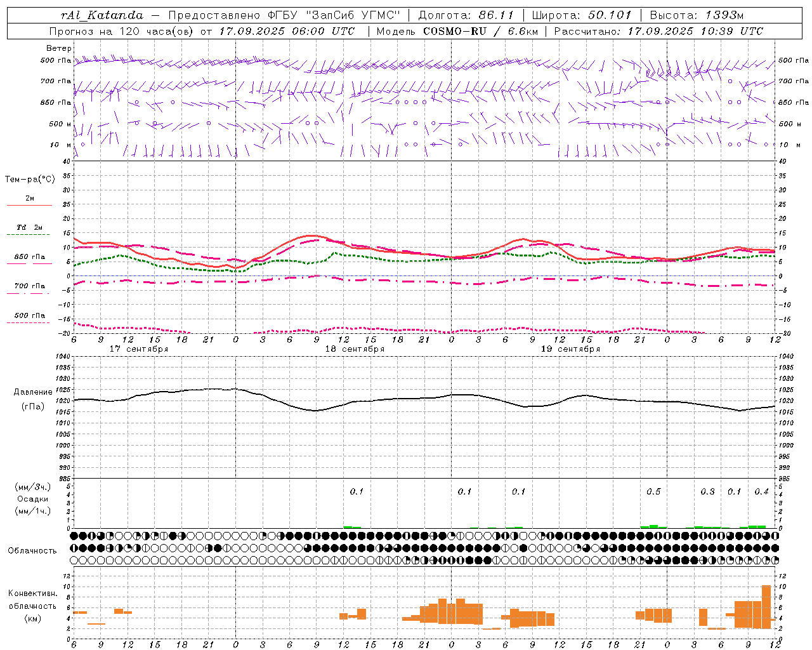The width and height of the screenshot is (812, 650).
Task: Click the latitude value Широта: 50.101
Action: click(582, 15)
